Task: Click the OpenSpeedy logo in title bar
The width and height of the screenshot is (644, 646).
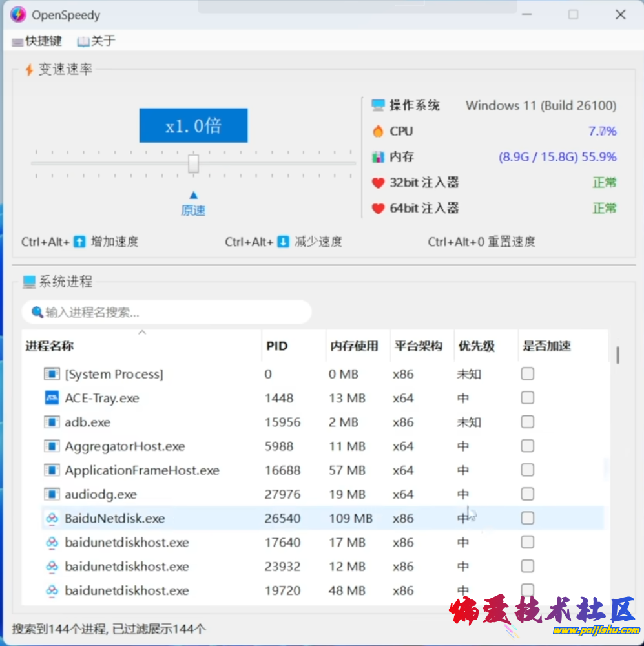Action: click(x=18, y=14)
